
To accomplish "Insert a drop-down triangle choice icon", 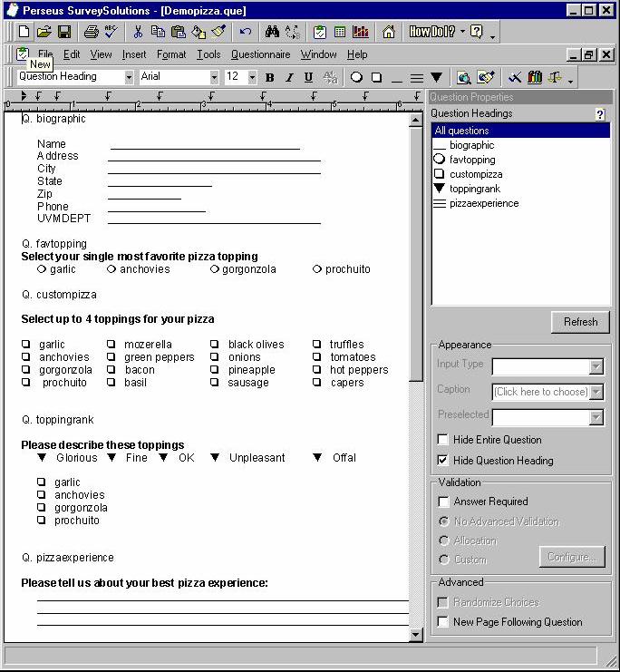I will (x=437, y=78).
